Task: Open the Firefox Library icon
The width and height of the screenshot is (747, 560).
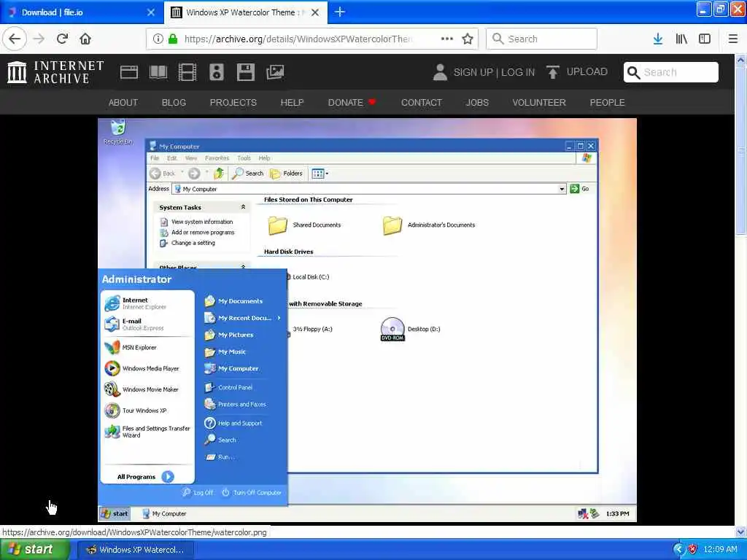Action: 681,39
